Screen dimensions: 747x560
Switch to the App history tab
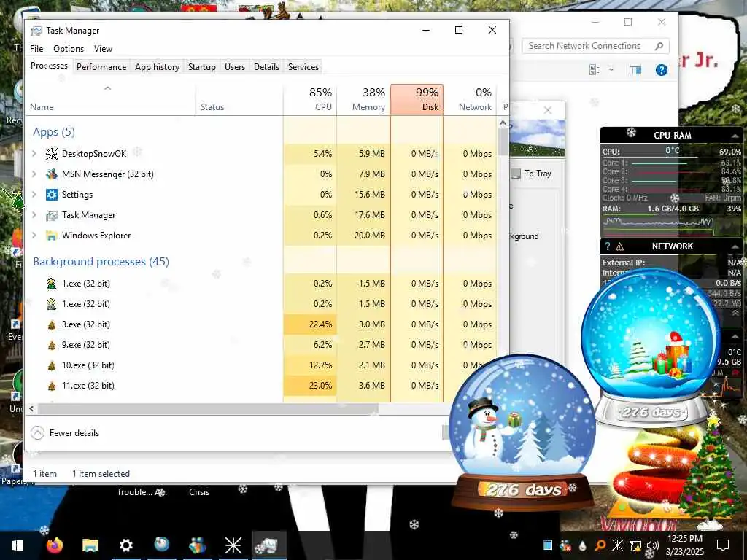(x=158, y=66)
